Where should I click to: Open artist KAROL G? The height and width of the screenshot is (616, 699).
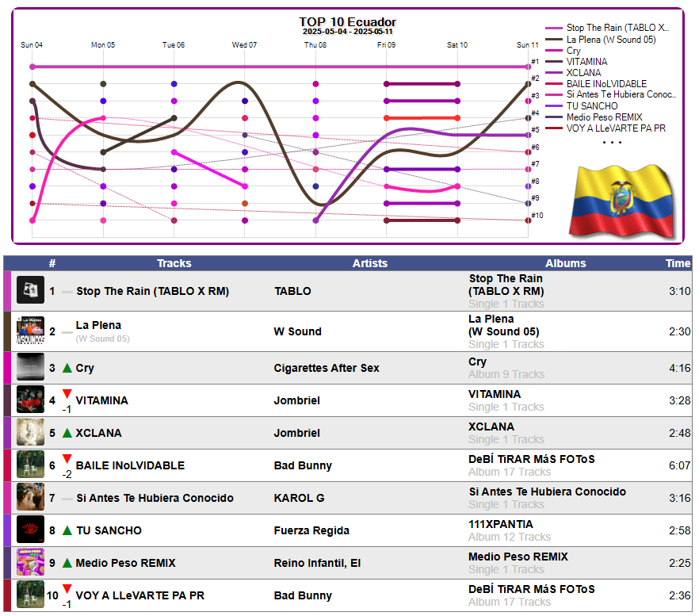point(299,498)
